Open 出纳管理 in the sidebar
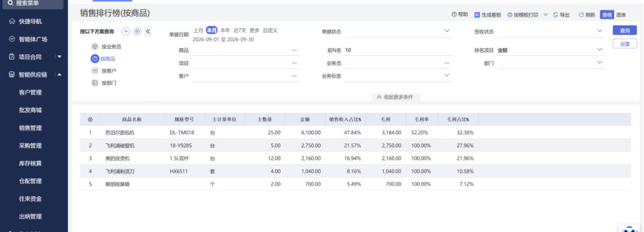Viewport: 644px width, 232px height. 30,216
